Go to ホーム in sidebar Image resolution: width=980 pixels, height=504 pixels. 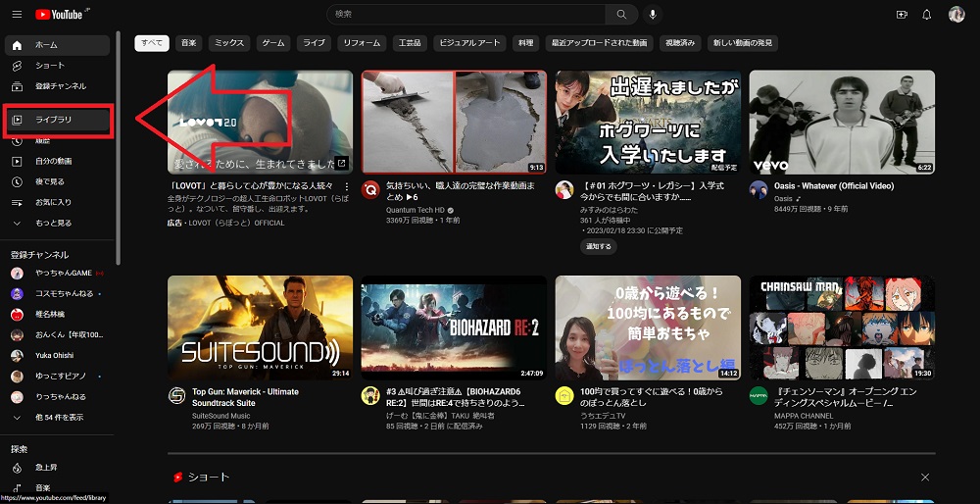point(58,45)
